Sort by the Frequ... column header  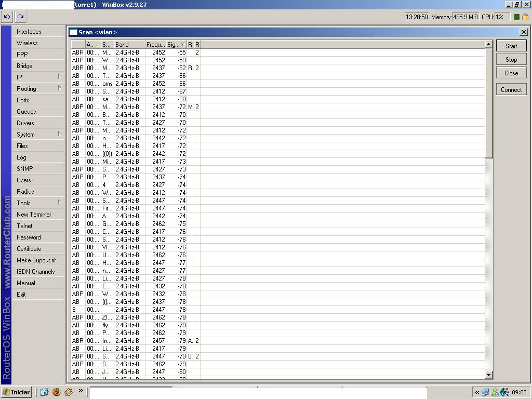(x=156, y=45)
